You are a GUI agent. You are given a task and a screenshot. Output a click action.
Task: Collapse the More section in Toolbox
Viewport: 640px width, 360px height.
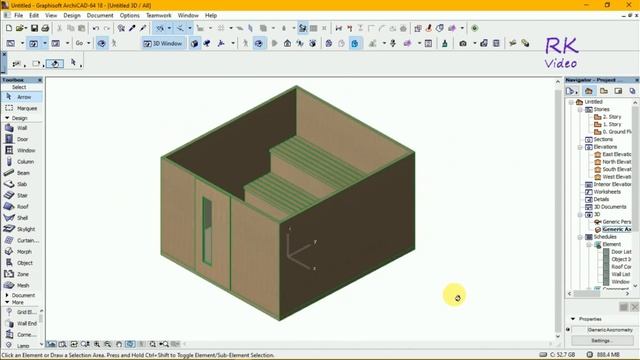pos(7,302)
